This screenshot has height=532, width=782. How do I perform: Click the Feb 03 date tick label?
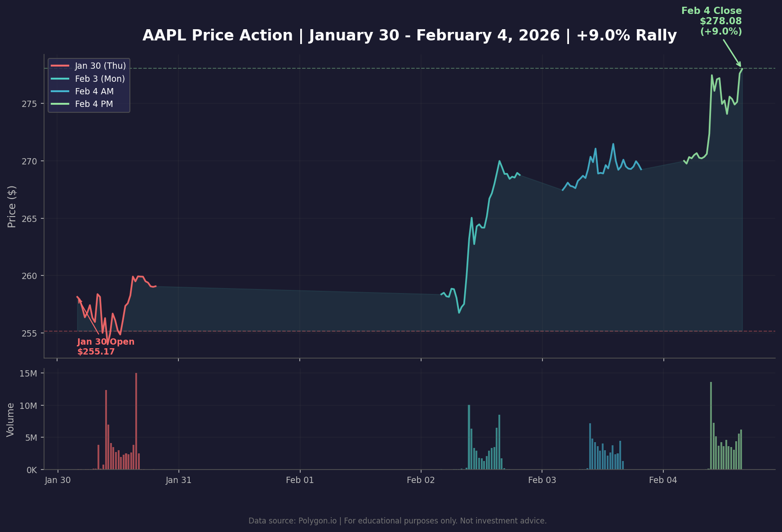542,480
